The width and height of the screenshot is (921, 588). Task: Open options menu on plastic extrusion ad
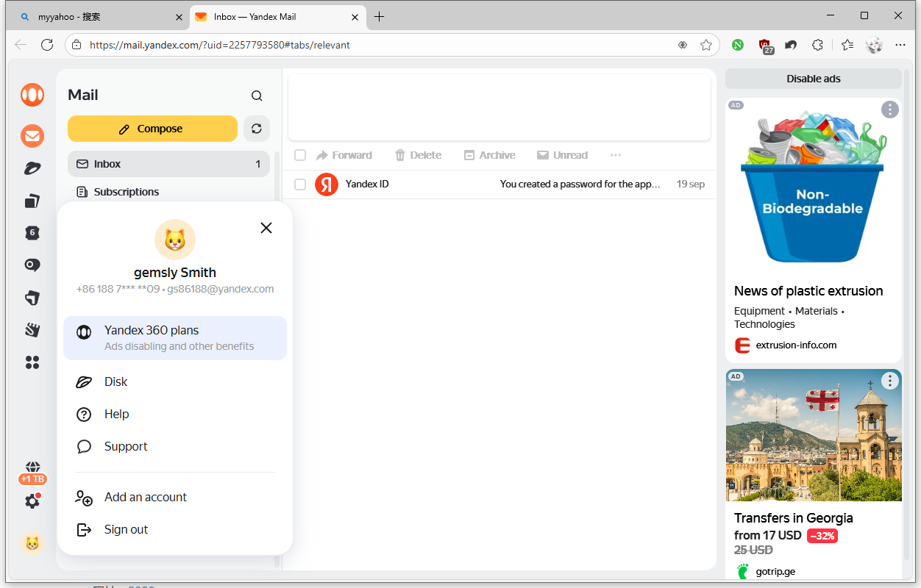tap(890, 110)
